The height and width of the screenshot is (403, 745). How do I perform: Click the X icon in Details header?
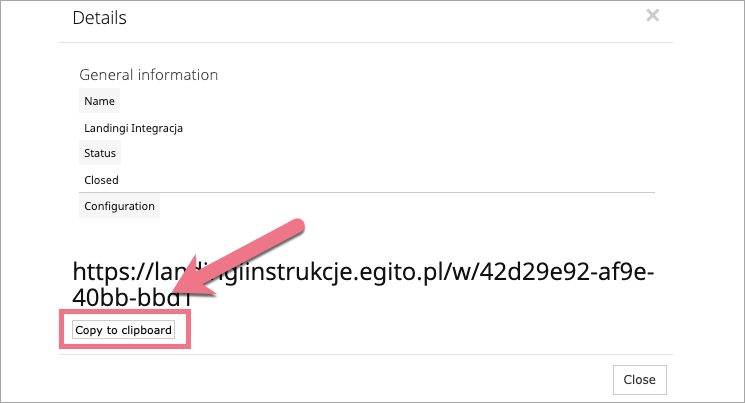coord(653,15)
